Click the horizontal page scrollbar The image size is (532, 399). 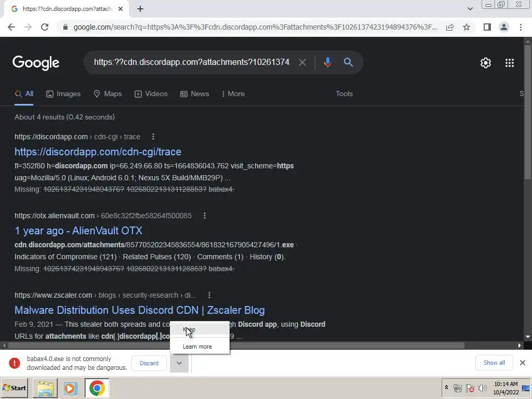point(236,345)
